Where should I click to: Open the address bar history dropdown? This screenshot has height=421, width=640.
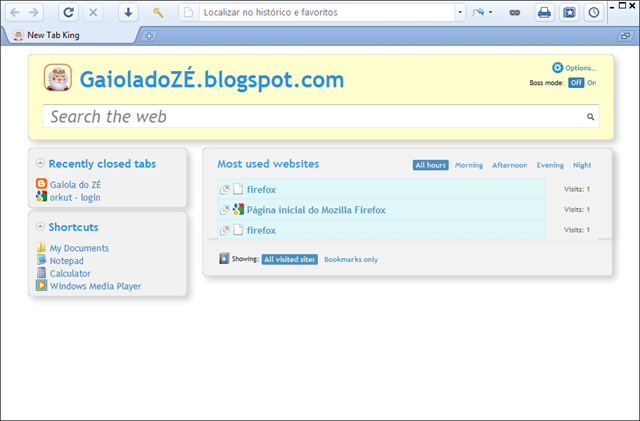pos(460,13)
